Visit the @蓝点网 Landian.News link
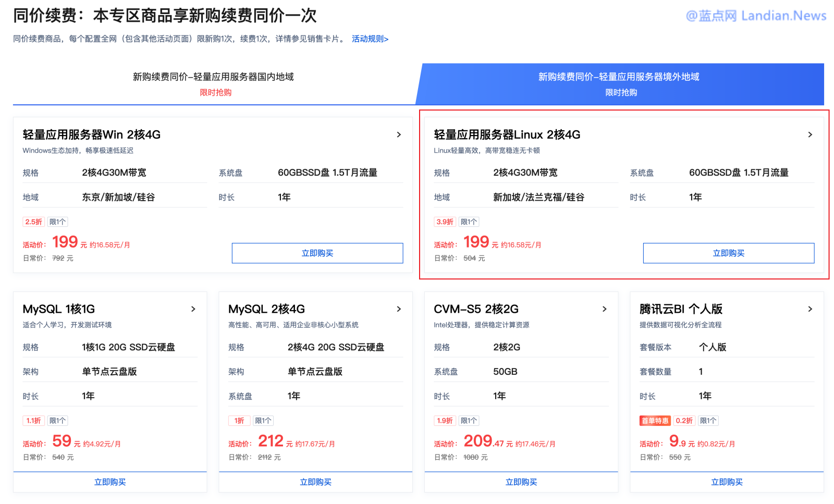834x504 pixels. 755,16
